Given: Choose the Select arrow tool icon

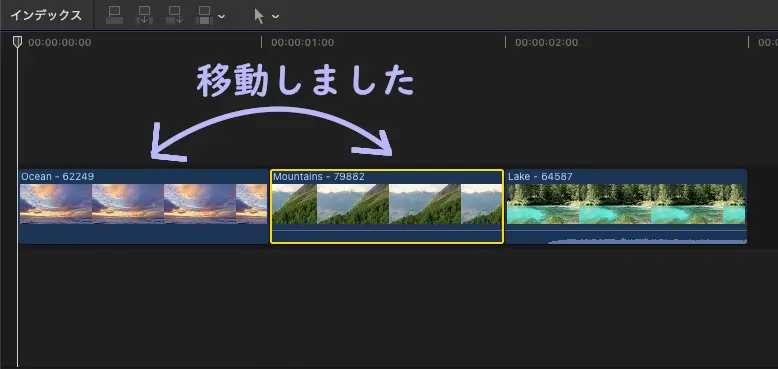Looking at the screenshot, I should (x=259, y=16).
